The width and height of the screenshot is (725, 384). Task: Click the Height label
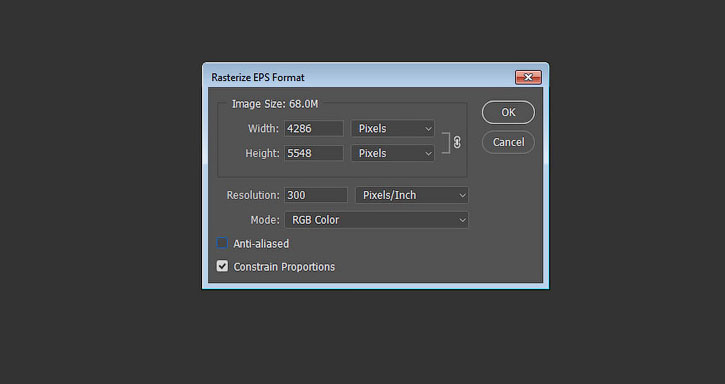click(x=262, y=153)
